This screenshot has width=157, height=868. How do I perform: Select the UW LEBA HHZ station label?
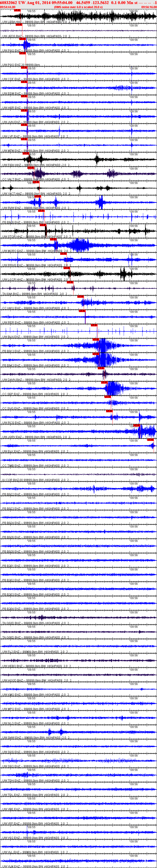pyautogui.click(x=12, y=22)
